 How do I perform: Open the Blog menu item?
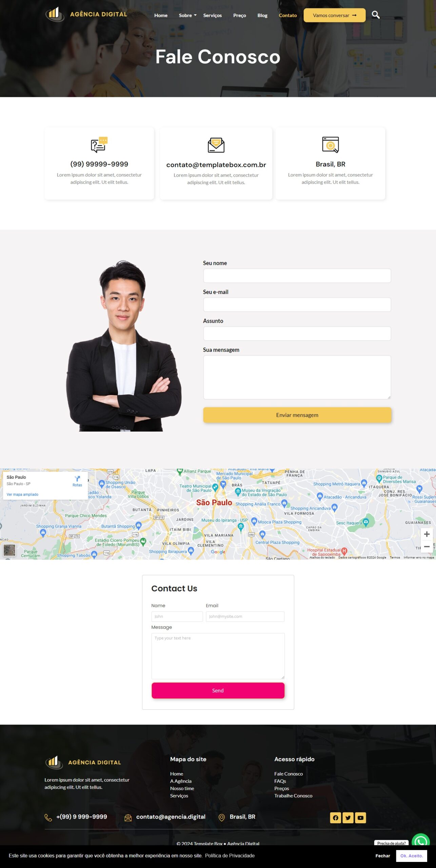(x=262, y=15)
